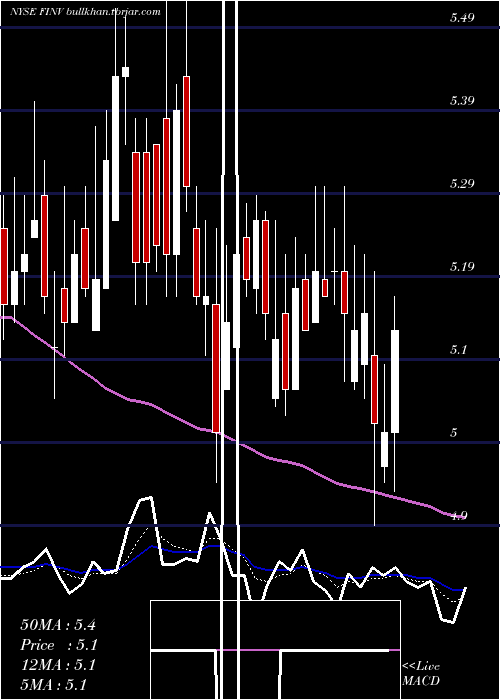Click the 50MA : 5.4 reading
Screen dimensions: 500x700
tap(58, 625)
